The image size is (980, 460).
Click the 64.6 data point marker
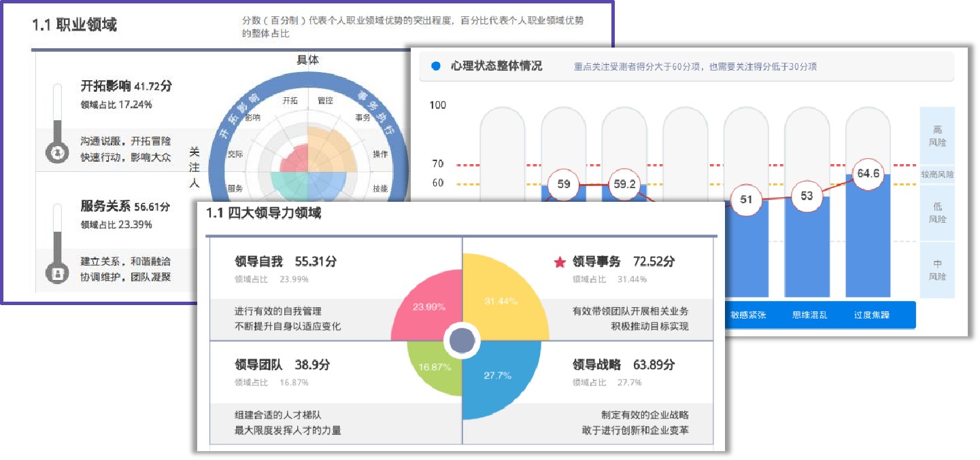(x=868, y=174)
